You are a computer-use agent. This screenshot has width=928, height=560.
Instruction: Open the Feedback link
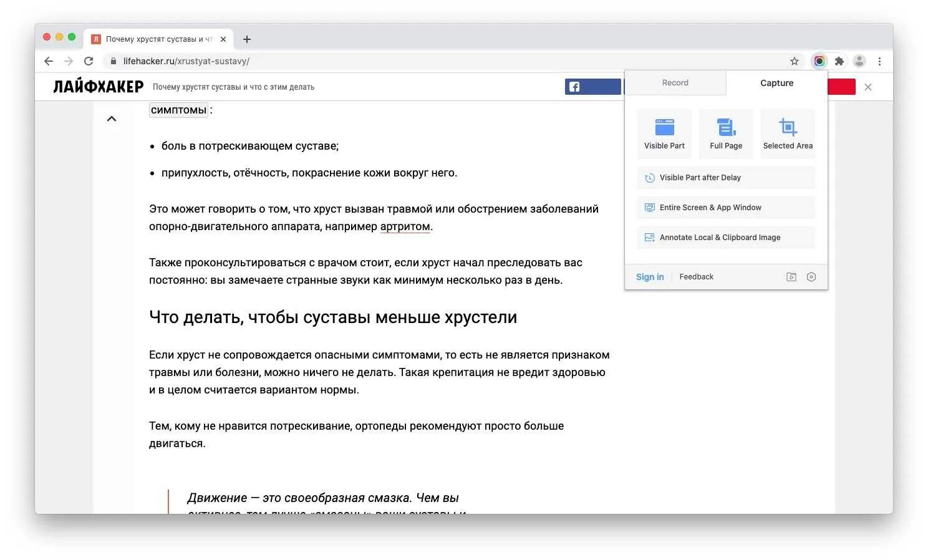(x=696, y=277)
